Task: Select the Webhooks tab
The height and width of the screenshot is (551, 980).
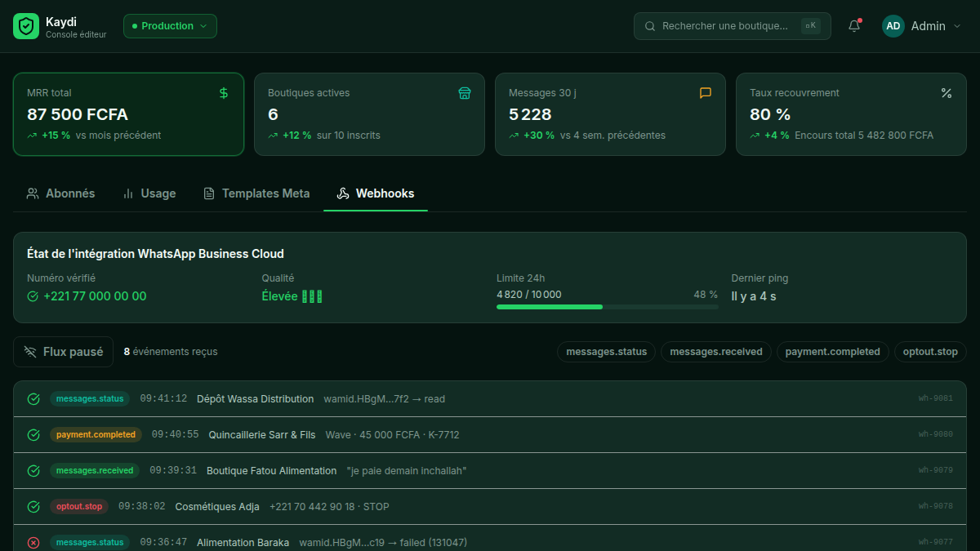Action: point(376,193)
